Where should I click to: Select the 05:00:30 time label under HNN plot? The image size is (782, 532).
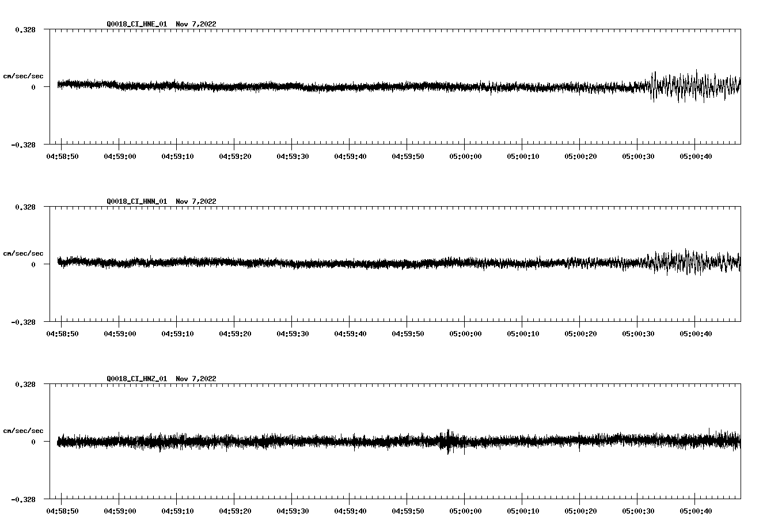click(x=639, y=334)
